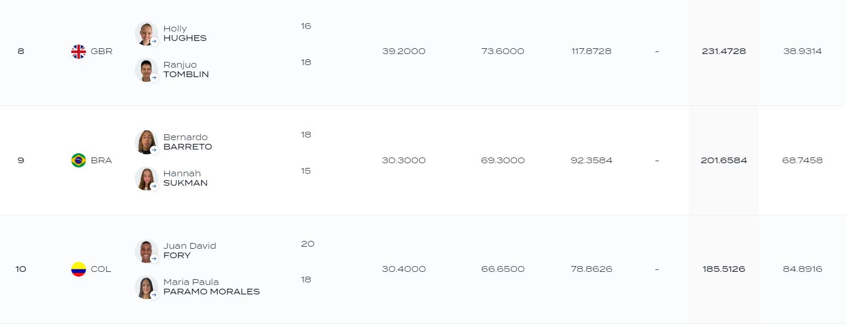Open Bernardo Barreto profile arrow badge
Image resolution: width=868 pixels, height=327 pixels.
pos(154,150)
